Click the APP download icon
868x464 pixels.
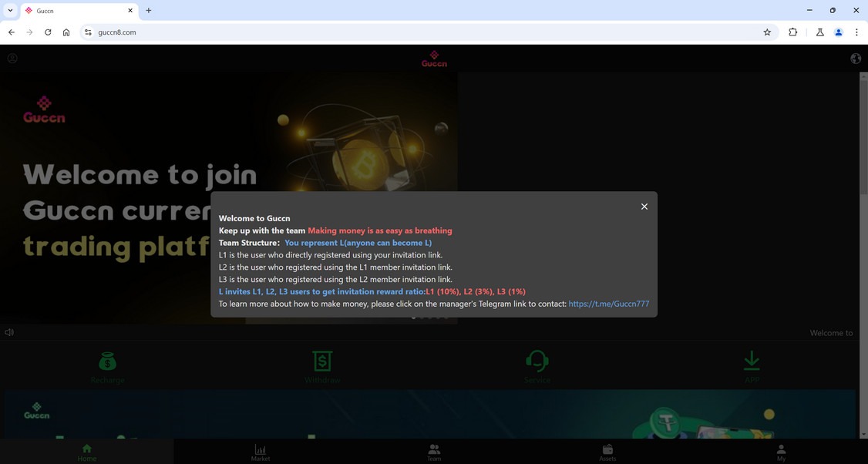point(752,361)
